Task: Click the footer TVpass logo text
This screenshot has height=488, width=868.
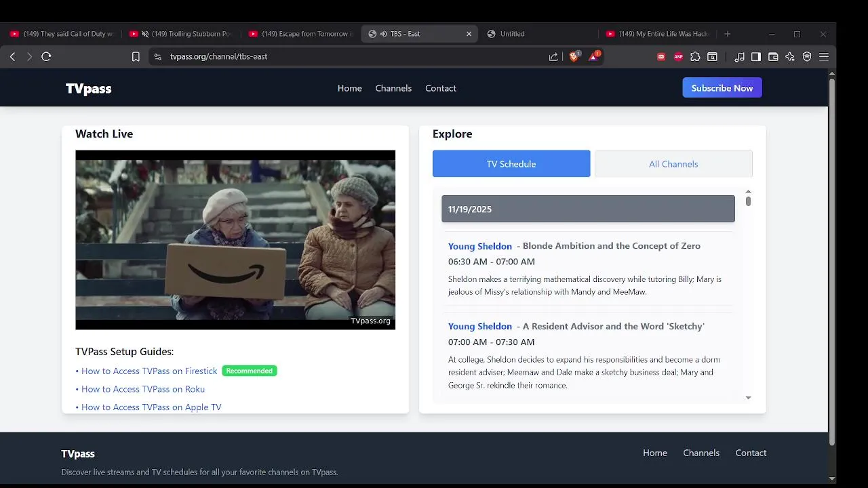Action: click(x=78, y=454)
